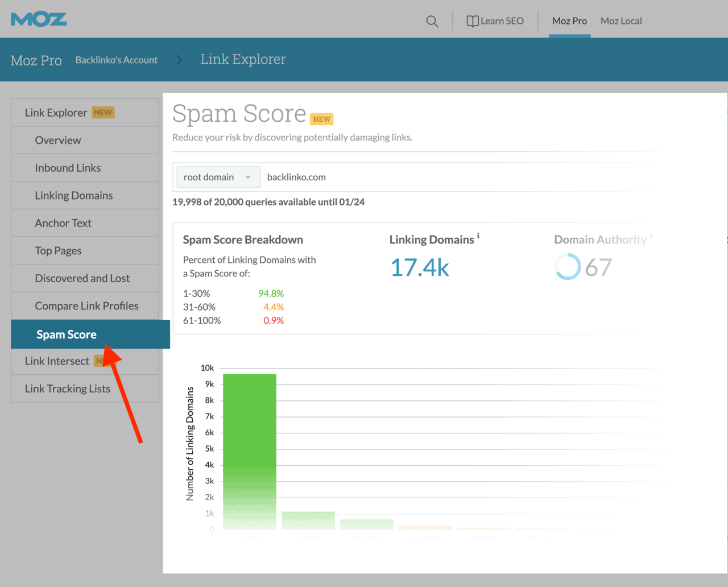Click the Moz logo
728x587 pixels.
point(38,19)
